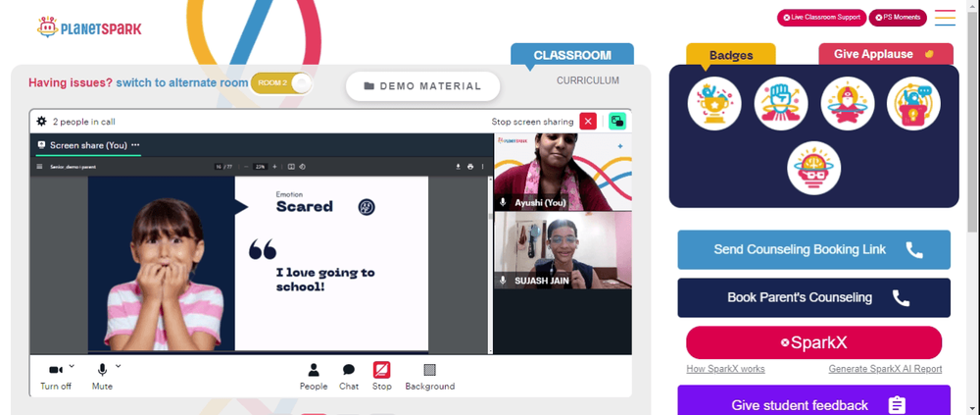Award the brain with glasses badge
The height and width of the screenshot is (415, 980).
(813, 168)
